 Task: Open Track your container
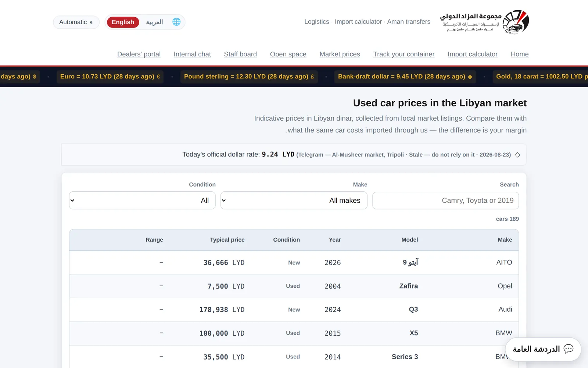tap(404, 54)
